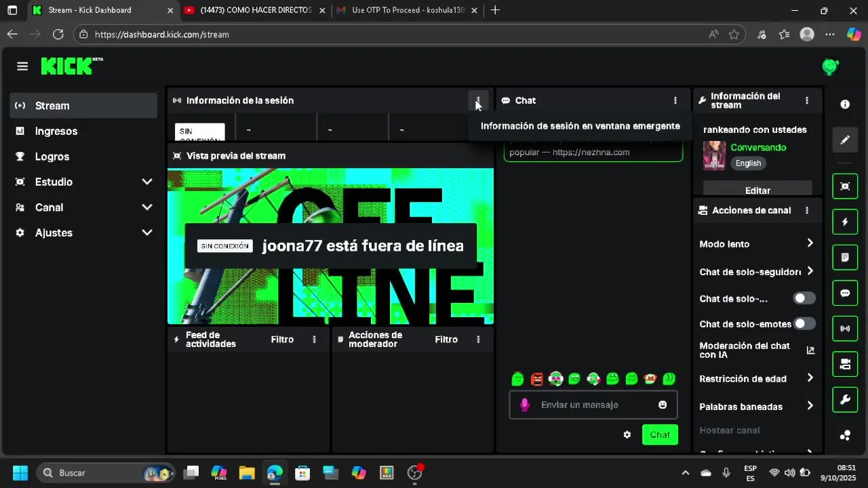Click the browser refresh button
The image size is (868, 488).
tap(58, 34)
